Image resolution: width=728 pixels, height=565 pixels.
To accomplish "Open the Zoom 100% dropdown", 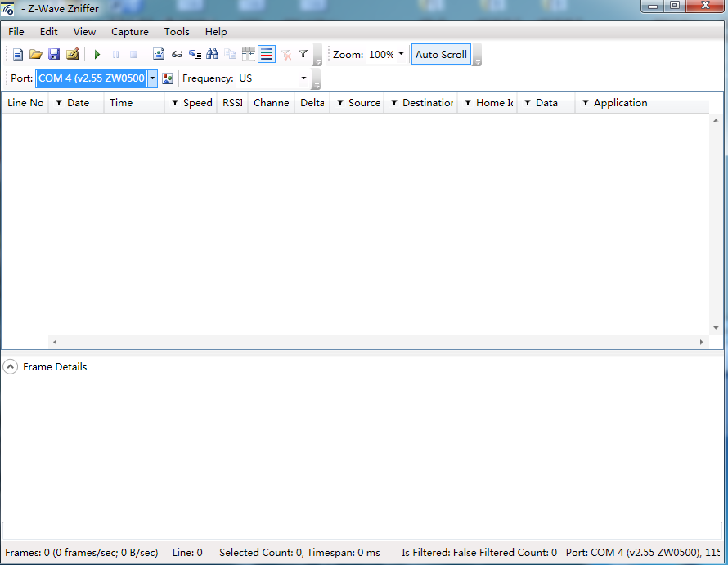I will (x=401, y=54).
